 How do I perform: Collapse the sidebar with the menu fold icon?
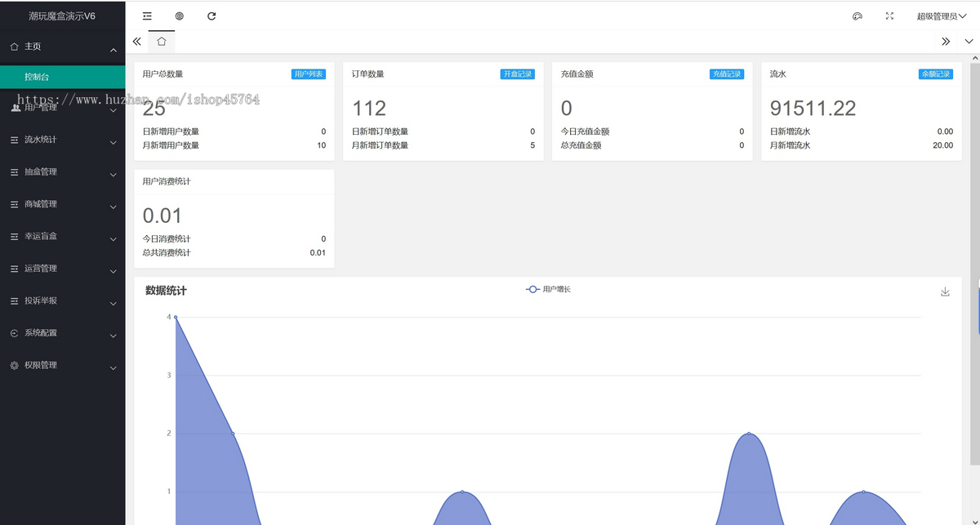147,16
